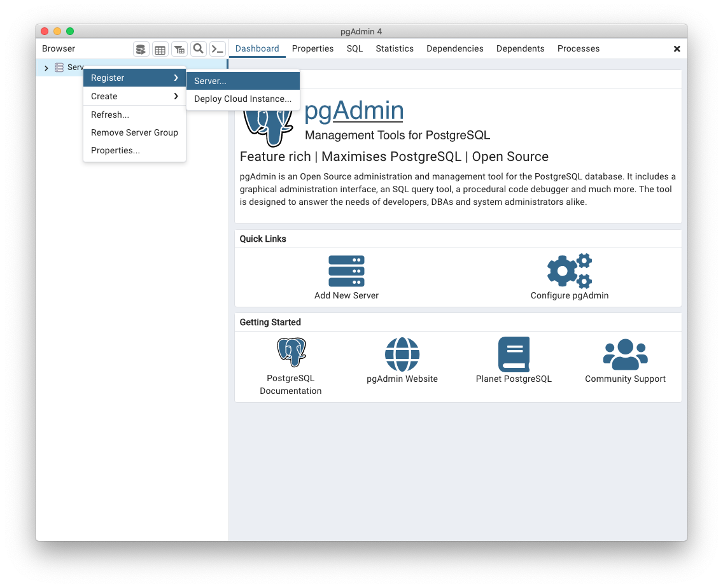This screenshot has width=723, height=588.
Task: Open the Query Tool from the toolbar
Action: pyautogui.click(x=141, y=49)
